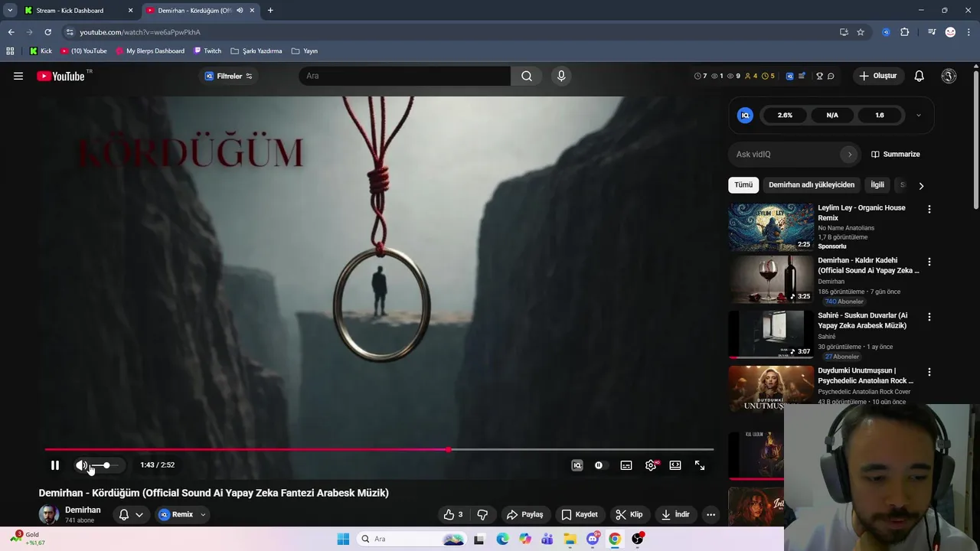Enter full screen mode
The width and height of the screenshot is (980, 551).
pos(700,465)
